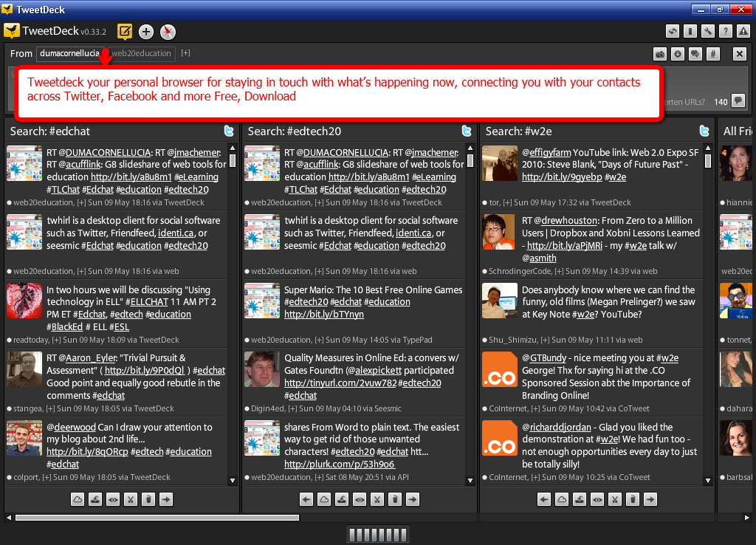This screenshot has width=756, height=545.
Task: Attach a photo using the camera icon
Action: pos(660,54)
